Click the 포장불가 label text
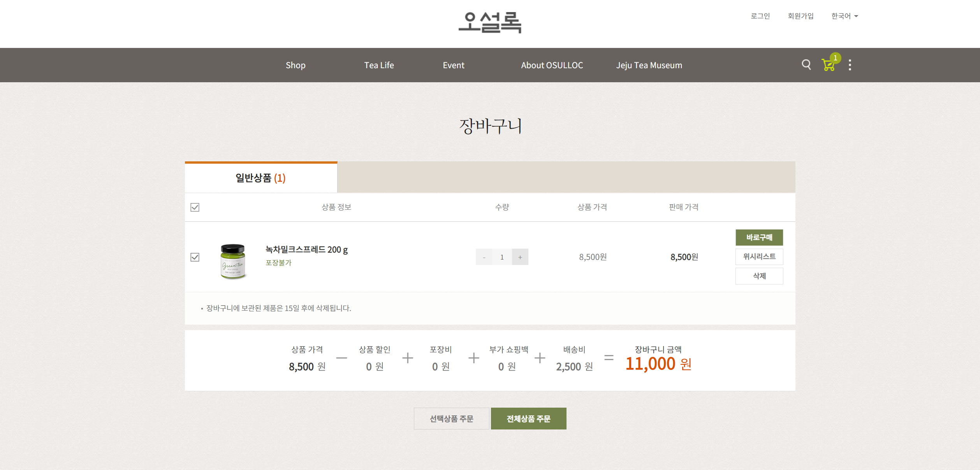This screenshot has height=470, width=980. (278, 263)
